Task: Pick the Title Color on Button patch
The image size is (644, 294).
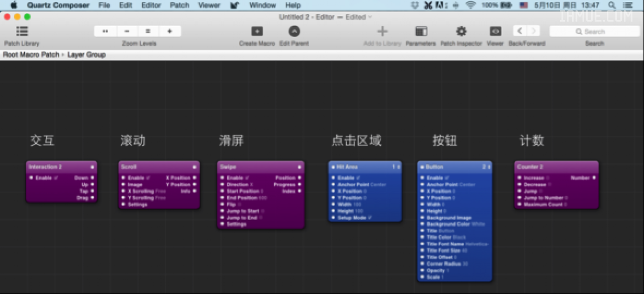Action: tap(459, 237)
